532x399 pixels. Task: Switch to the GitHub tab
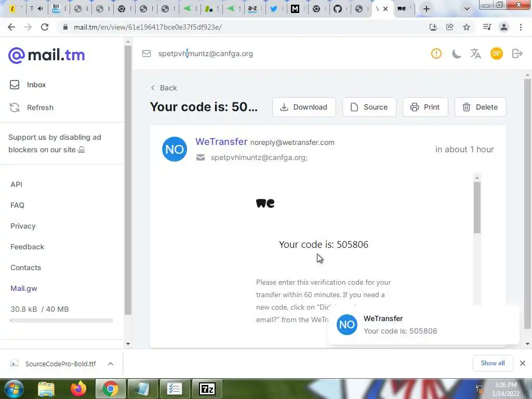click(338, 9)
